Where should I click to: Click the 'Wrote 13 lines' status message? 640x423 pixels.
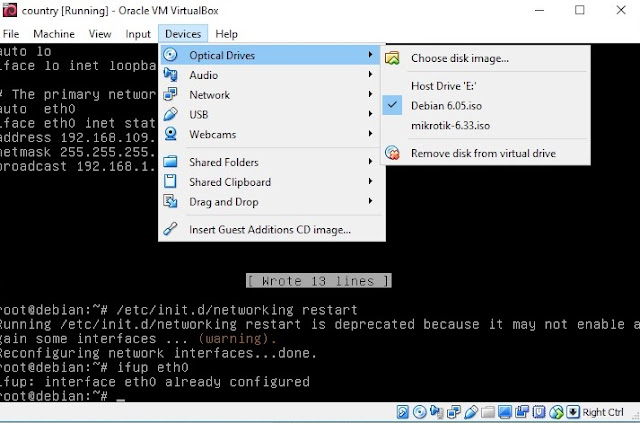(318, 281)
